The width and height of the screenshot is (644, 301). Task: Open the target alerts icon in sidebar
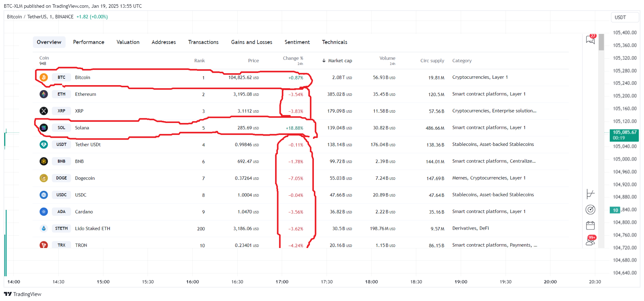tap(590, 210)
